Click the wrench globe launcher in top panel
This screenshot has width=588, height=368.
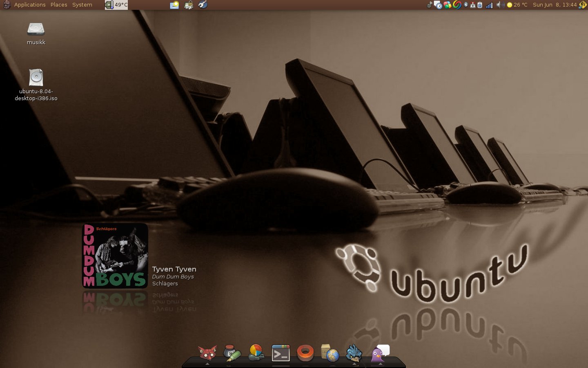(x=203, y=5)
